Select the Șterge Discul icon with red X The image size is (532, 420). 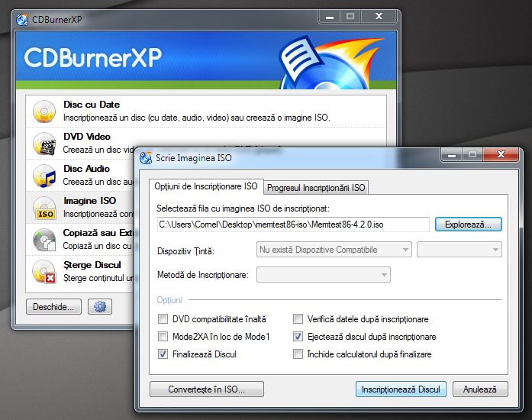point(44,272)
